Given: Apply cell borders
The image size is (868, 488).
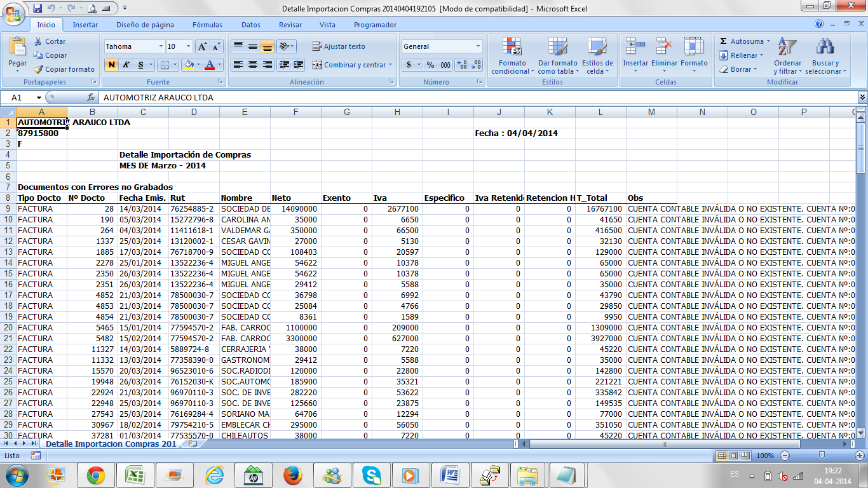Looking at the screenshot, I should coord(165,65).
